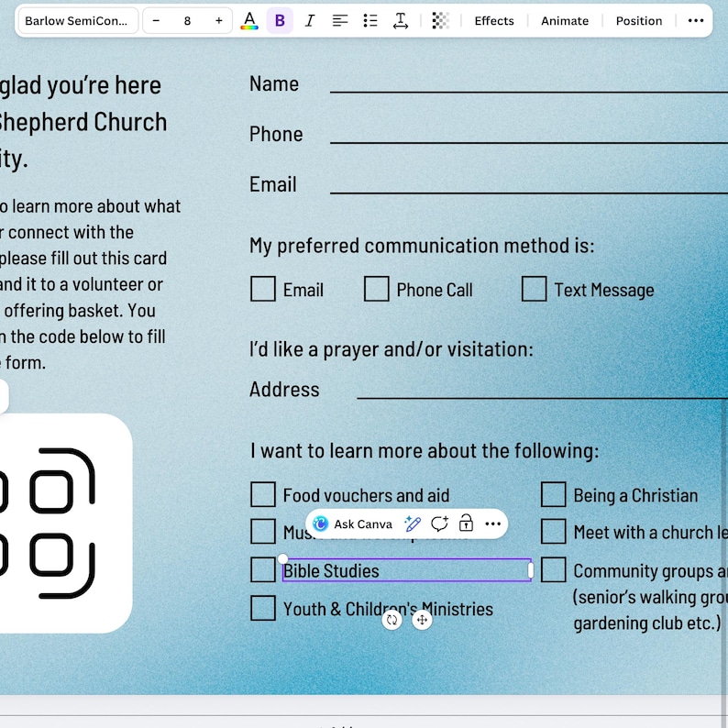Select the 'Phone Call' label text

point(434,290)
